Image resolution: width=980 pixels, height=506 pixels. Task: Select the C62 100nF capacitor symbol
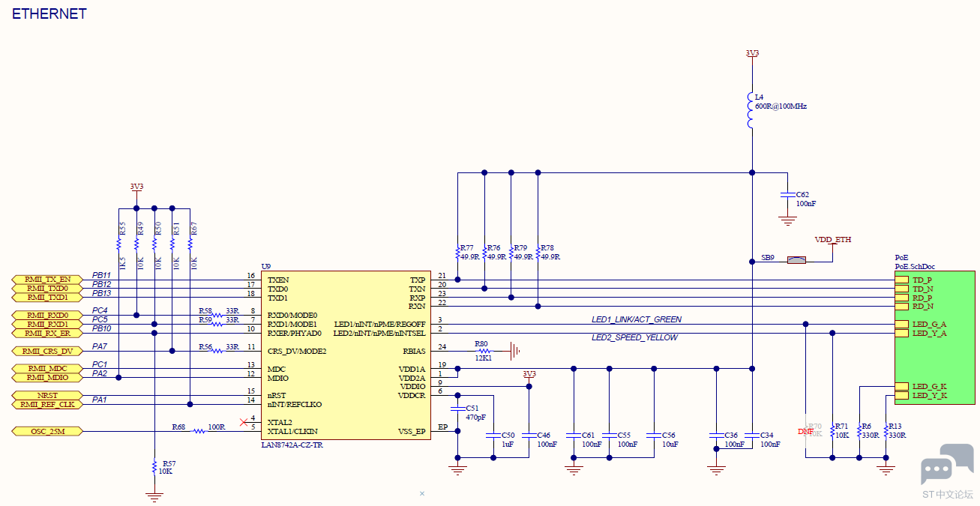pyautogui.click(x=787, y=195)
